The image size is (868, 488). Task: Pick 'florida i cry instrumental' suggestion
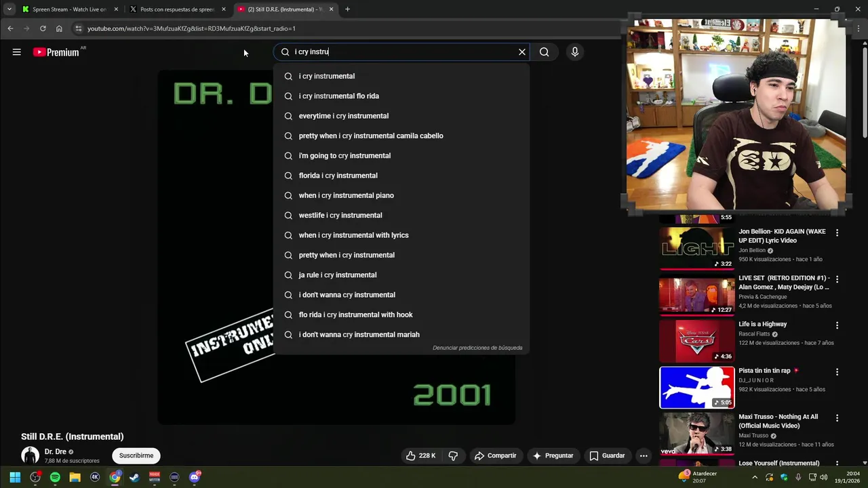tap(401, 176)
